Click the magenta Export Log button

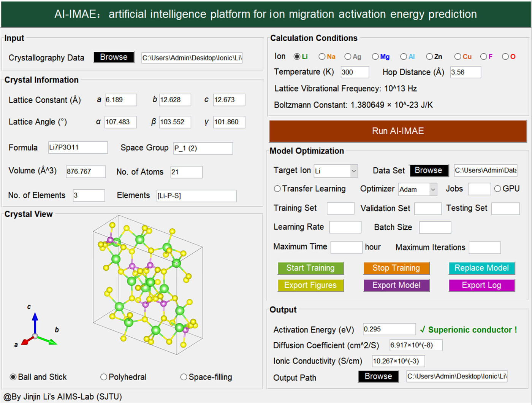[x=481, y=285]
